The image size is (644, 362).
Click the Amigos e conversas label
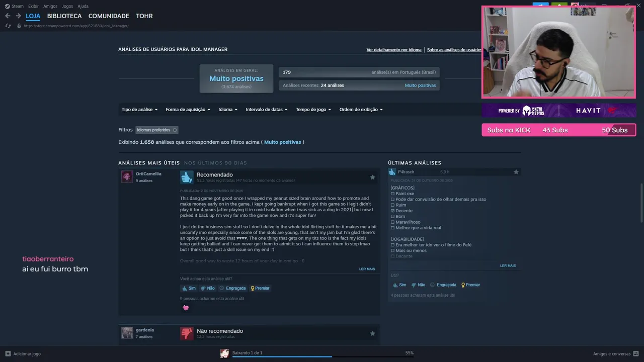(612, 354)
